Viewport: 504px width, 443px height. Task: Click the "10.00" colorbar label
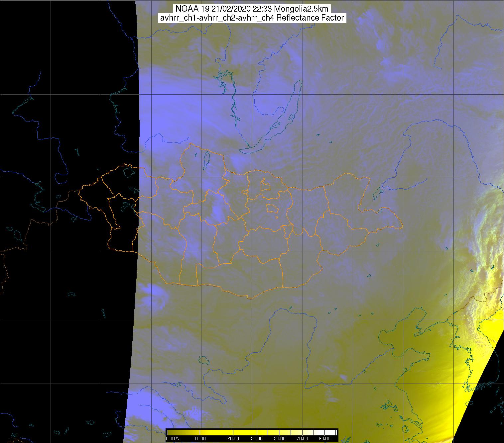[x=200, y=438]
